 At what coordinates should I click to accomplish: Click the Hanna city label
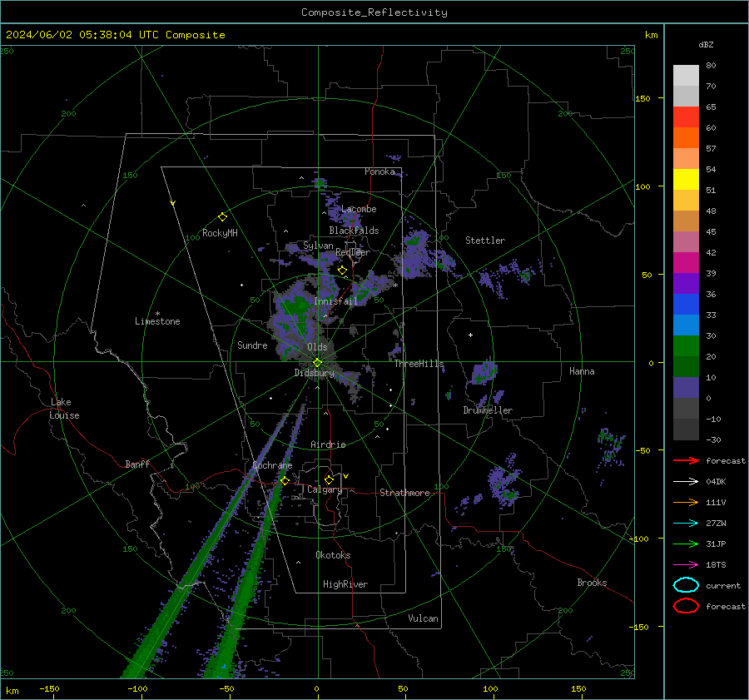[x=582, y=371]
